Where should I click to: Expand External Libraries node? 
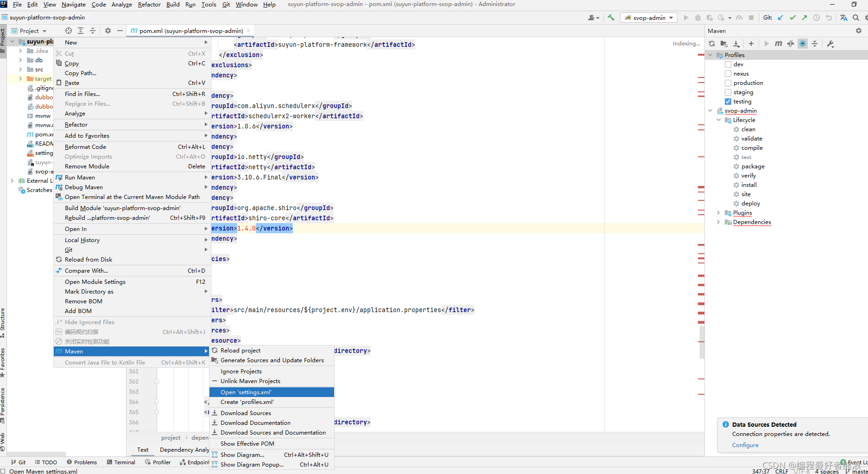click(x=12, y=181)
